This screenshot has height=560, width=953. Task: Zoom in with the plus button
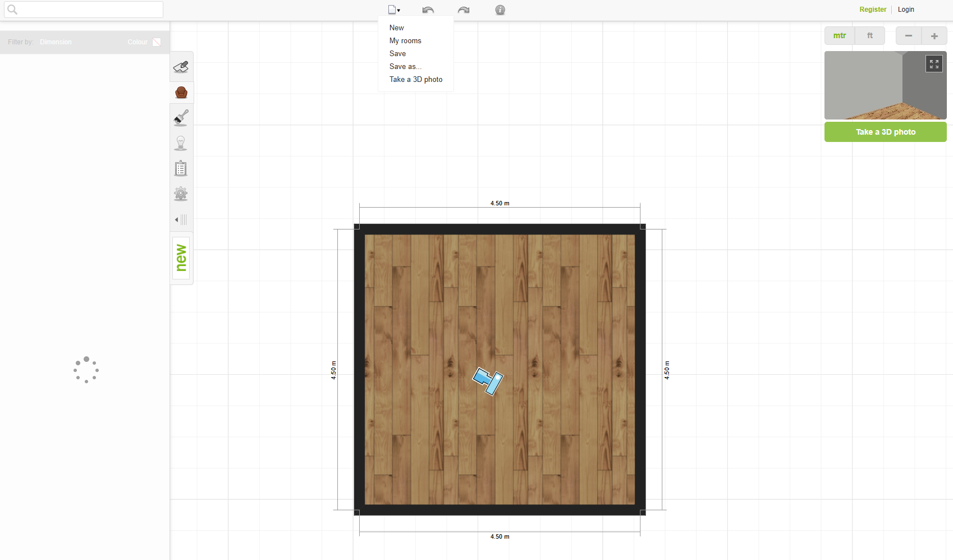click(x=934, y=35)
